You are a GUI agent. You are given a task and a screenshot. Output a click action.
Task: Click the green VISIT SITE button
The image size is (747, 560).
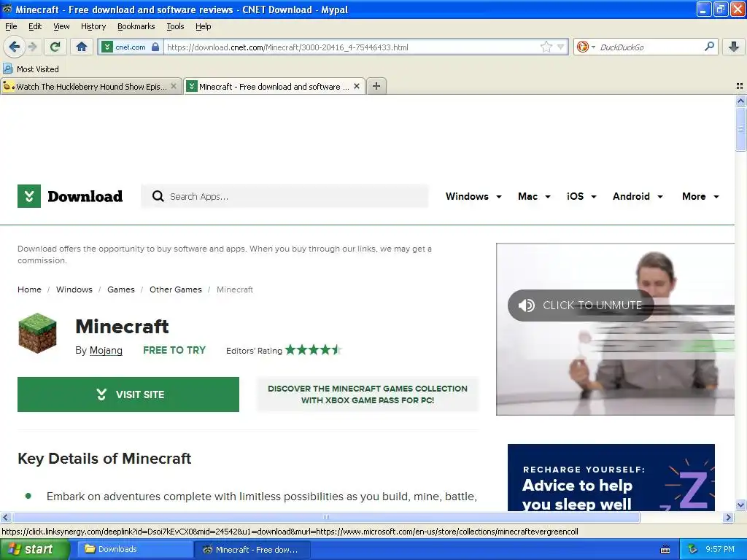point(128,394)
